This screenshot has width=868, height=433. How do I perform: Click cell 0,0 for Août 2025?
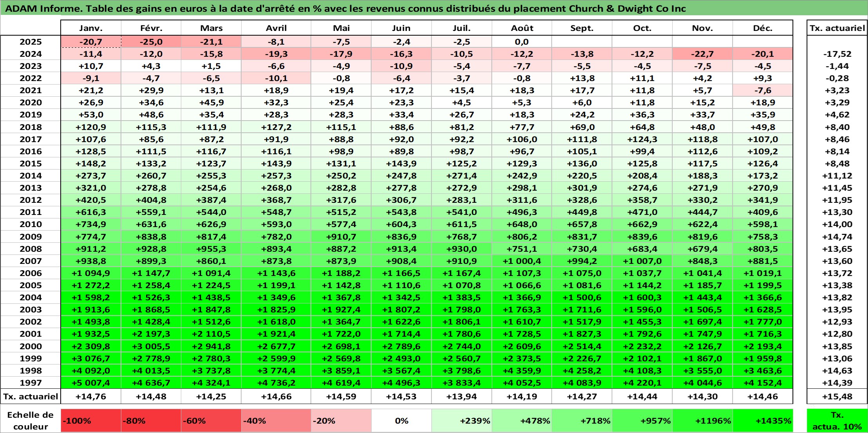[522, 42]
